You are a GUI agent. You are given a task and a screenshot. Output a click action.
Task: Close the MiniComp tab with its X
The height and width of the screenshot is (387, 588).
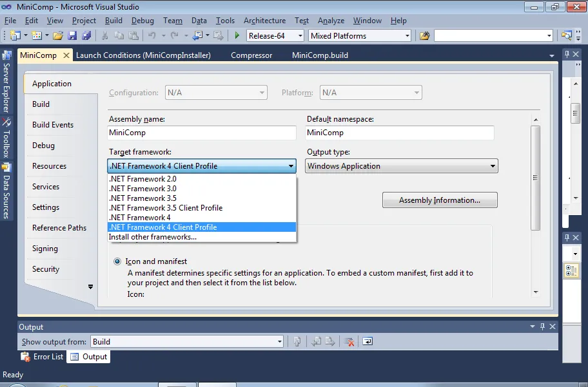(66, 55)
